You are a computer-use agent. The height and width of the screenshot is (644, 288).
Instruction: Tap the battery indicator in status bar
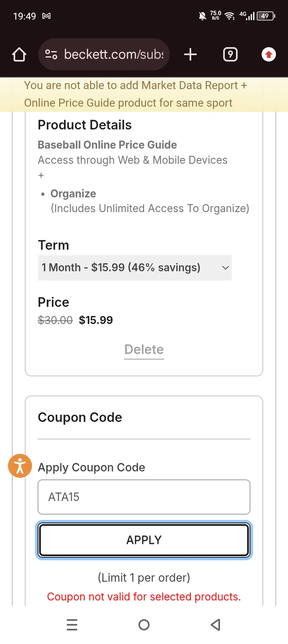coord(266,16)
